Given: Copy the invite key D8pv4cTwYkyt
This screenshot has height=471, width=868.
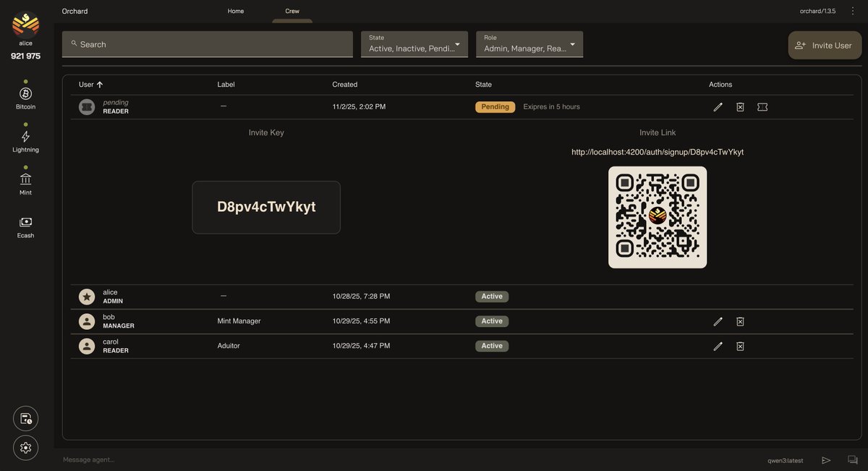Looking at the screenshot, I should pyautogui.click(x=266, y=207).
